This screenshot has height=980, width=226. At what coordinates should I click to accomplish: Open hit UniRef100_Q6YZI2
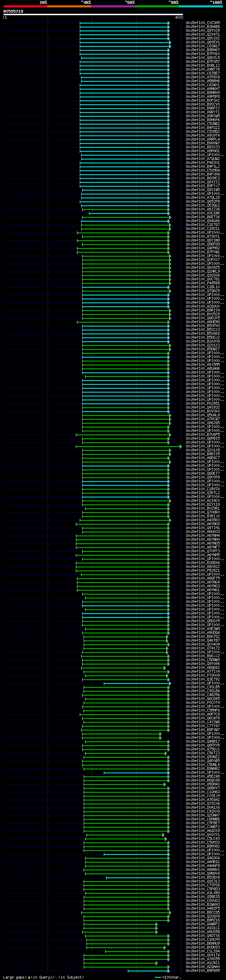(203, 182)
